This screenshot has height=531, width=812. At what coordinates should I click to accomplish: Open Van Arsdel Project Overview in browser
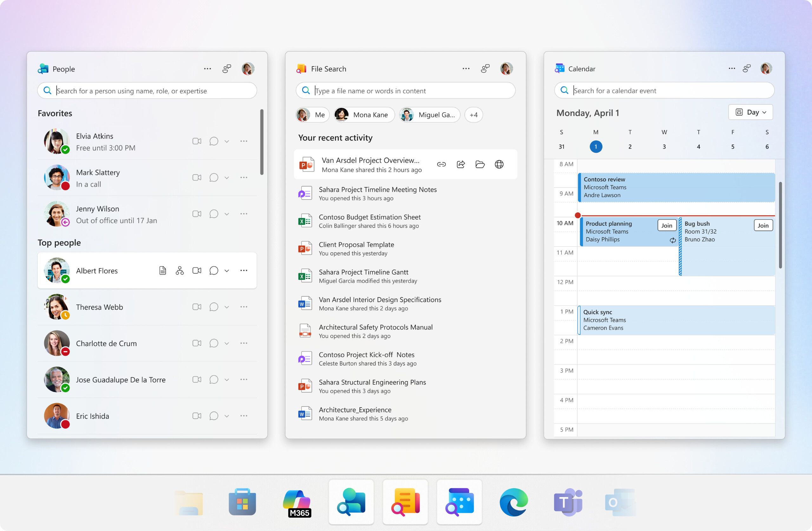click(499, 164)
